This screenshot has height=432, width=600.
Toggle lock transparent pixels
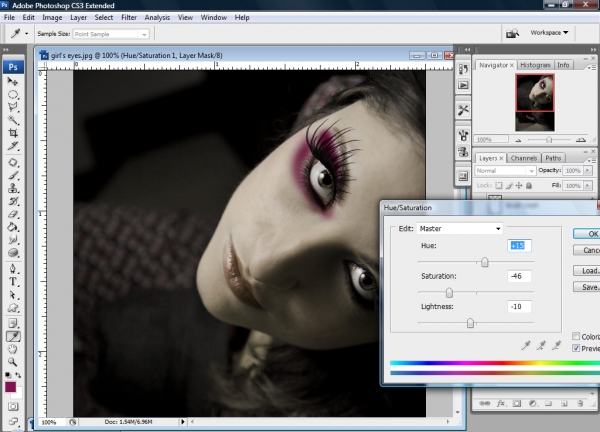tap(499, 186)
